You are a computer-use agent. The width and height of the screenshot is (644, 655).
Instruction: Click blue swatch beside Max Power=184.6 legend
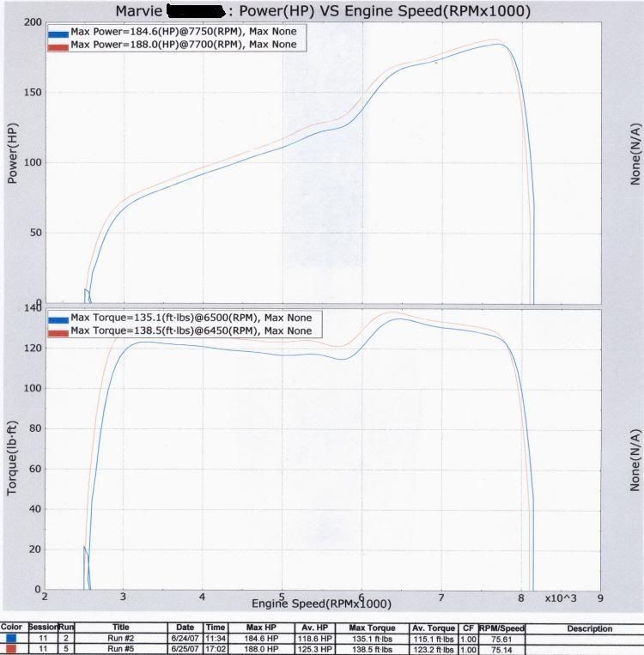click(x=58, y=33)
